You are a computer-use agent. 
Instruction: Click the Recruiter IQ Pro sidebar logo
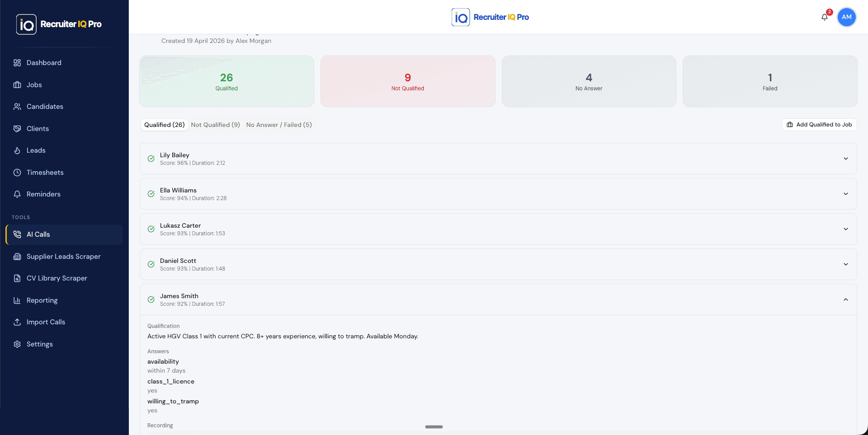(x=59, y=24)
